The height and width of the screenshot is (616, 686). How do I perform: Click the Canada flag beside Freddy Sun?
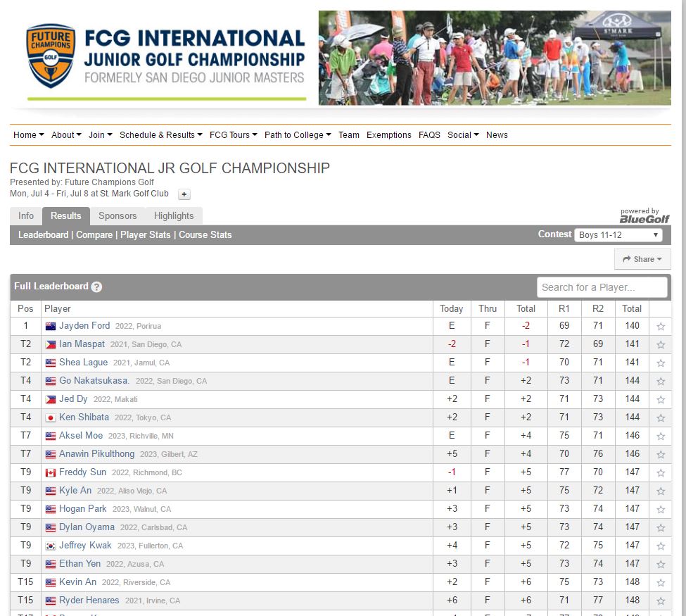pyautogui.click(x=51, y=473)
